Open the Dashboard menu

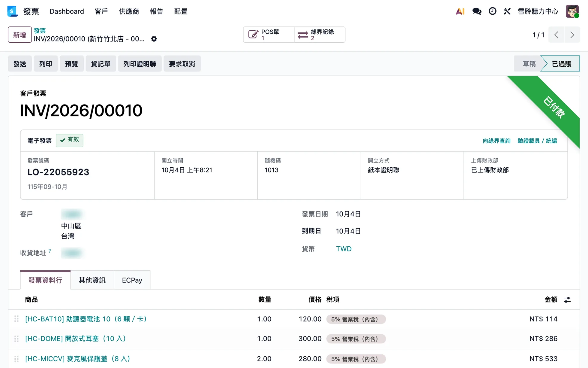pyautogui.click(x=67, y=11)
